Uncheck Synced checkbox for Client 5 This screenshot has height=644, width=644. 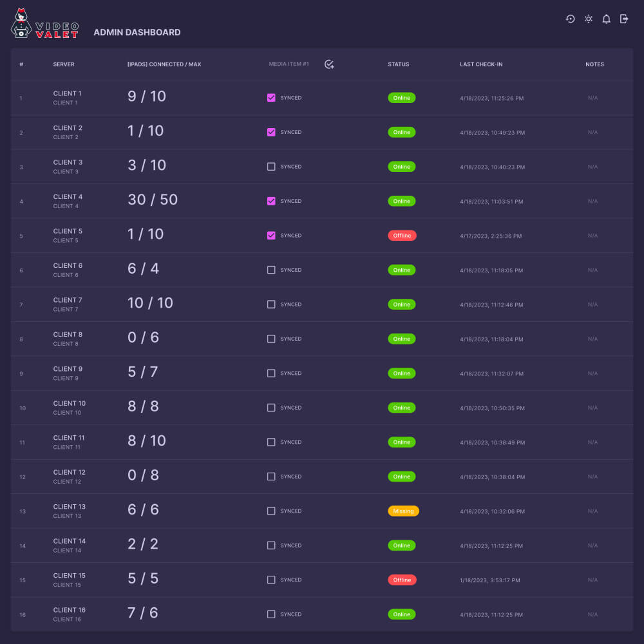click(271, 236)
